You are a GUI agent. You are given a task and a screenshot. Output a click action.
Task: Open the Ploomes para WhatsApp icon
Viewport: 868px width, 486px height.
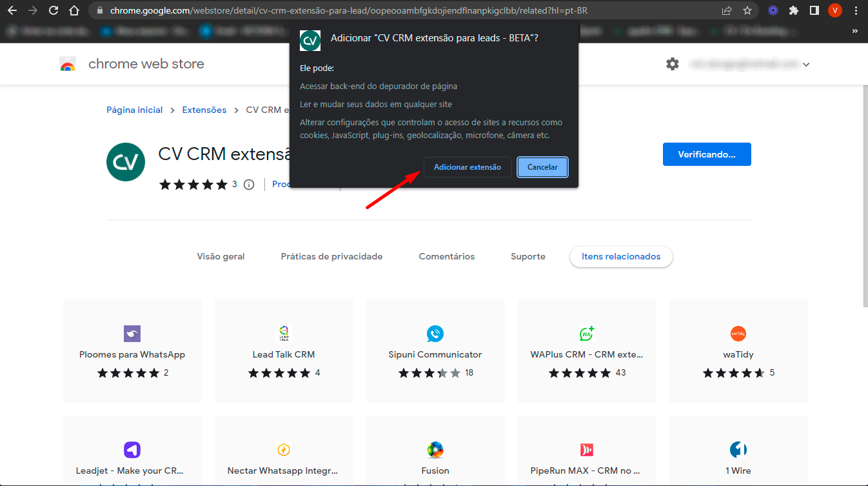click(132, 334)
